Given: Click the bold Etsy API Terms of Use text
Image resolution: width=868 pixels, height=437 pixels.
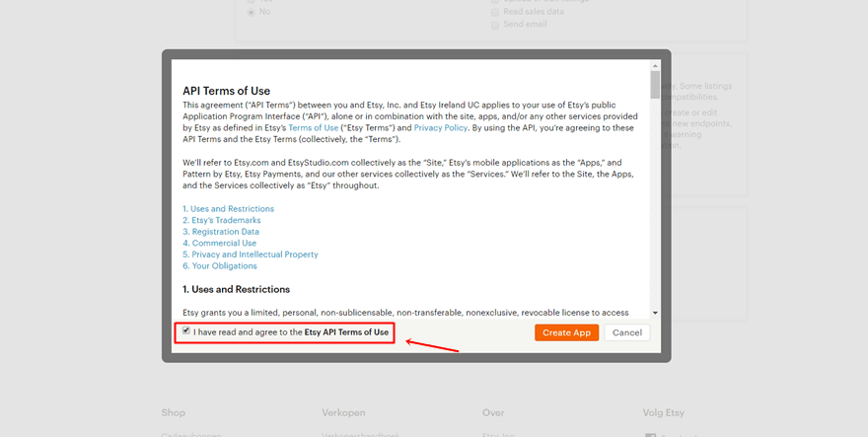Looking at the screenshot, I should point(346,332).
